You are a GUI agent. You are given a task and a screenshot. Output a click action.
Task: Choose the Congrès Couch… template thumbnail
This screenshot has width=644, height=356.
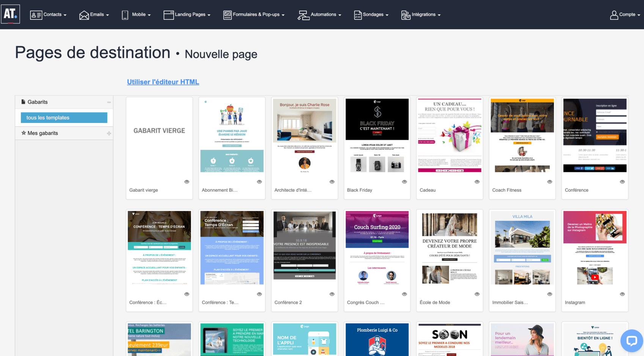click(x=377, y=248)
